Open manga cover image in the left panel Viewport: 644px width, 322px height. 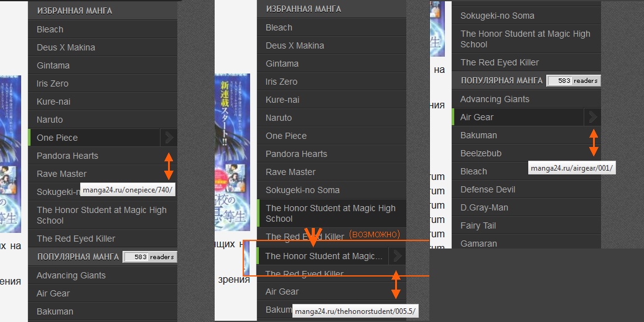11,154
